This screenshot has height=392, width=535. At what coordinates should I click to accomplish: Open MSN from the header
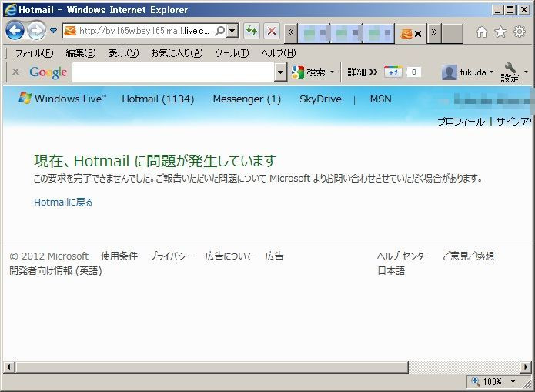point(381,99)
